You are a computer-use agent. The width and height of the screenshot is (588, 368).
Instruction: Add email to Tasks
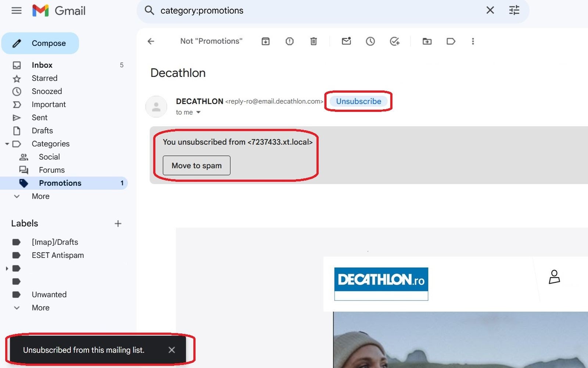394,41
